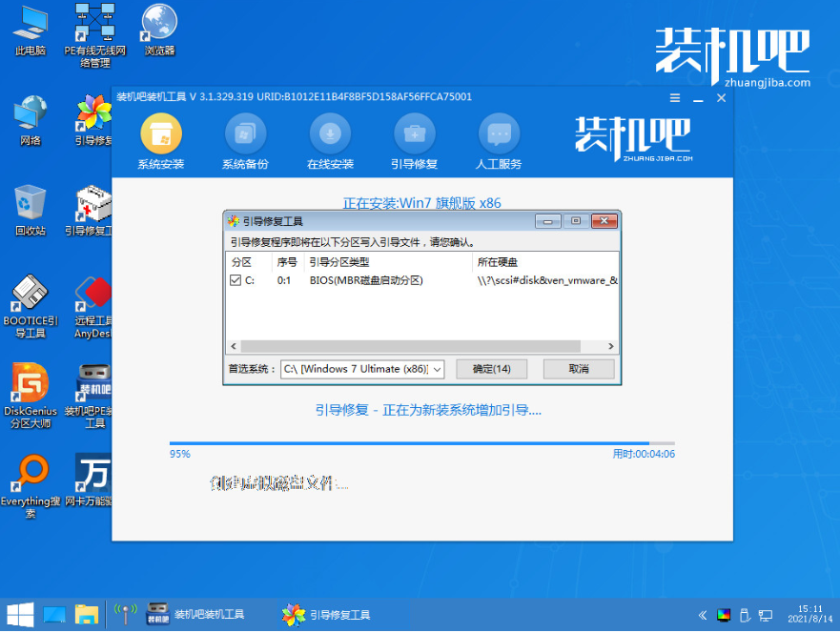Screen dimensions: 840x633
Task: Open the 网络 desktop icon
Action: coord(31,120)
